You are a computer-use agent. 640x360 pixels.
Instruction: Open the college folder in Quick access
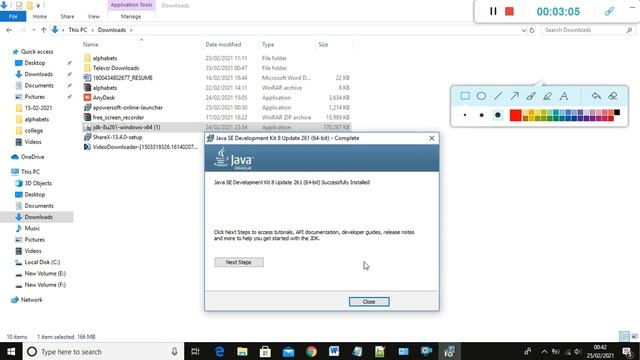(33, 131)
